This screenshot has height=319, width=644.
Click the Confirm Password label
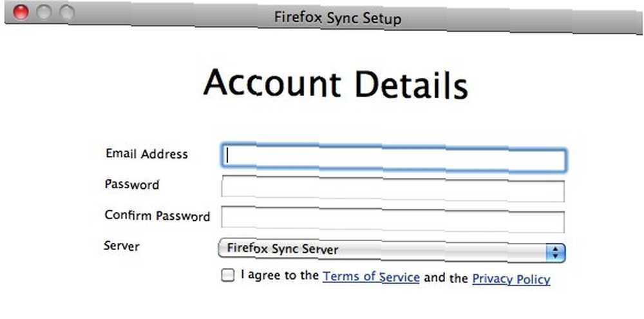point(157,215)
